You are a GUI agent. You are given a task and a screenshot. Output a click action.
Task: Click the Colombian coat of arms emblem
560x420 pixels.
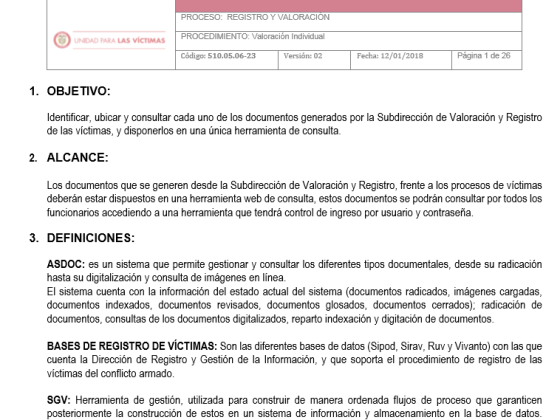[62, 40]
